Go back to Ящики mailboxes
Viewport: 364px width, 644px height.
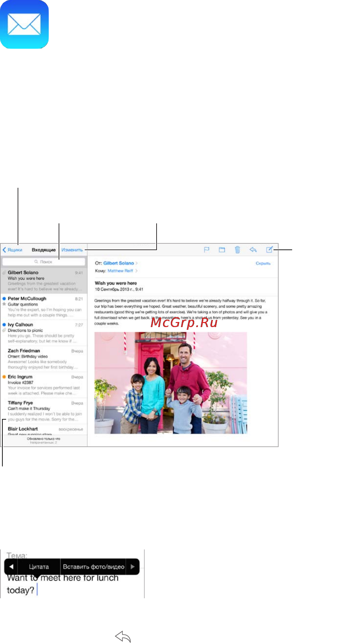tap(13, 250)
